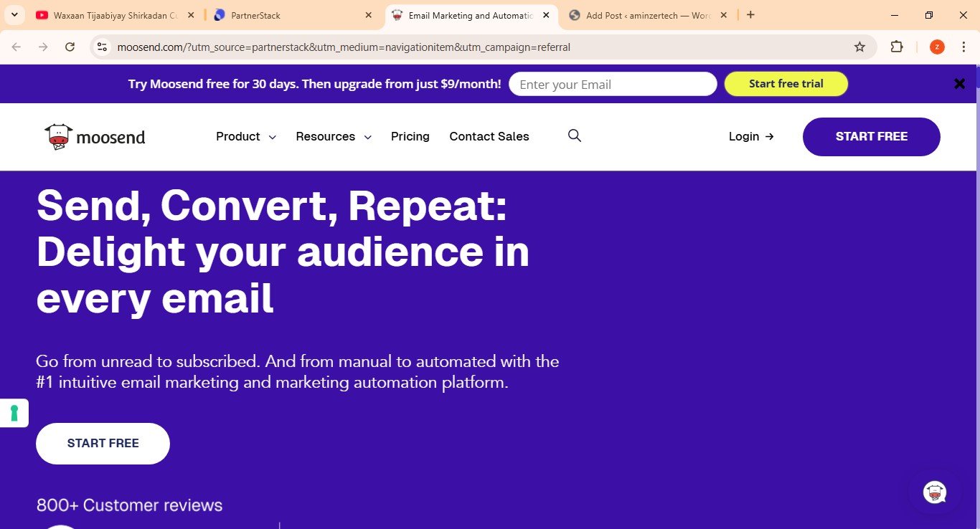Image resolution: width=980 pixels, height=529 pixels.
Task: Expand the Resources dropdown
Action: [333, 136]
